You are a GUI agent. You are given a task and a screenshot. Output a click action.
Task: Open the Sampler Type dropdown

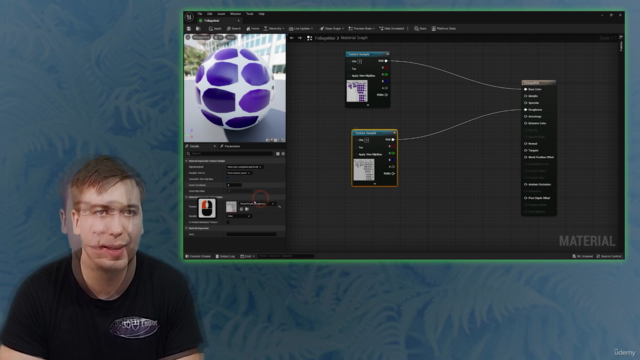click(239, 216)
